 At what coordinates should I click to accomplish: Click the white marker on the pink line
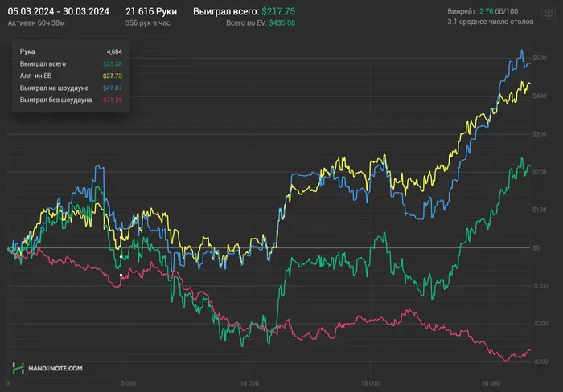pos(121,276)
